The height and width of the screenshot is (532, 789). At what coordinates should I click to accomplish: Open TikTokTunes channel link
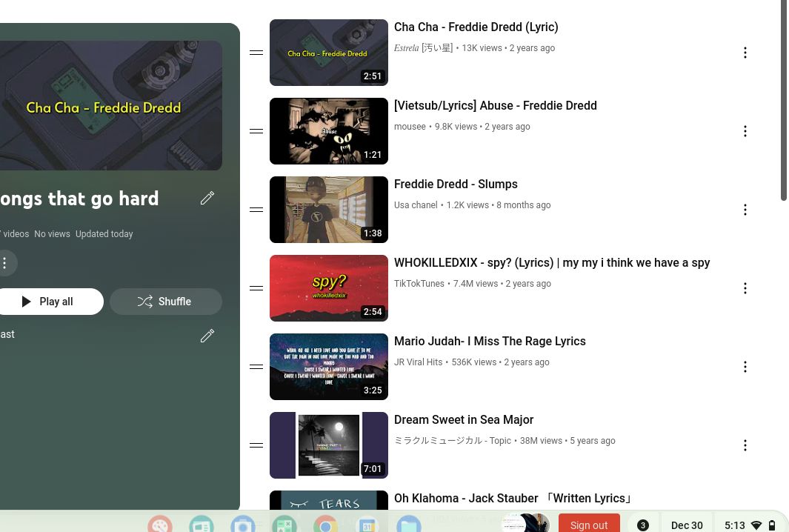pyautogui.click(x=419, y=283)
